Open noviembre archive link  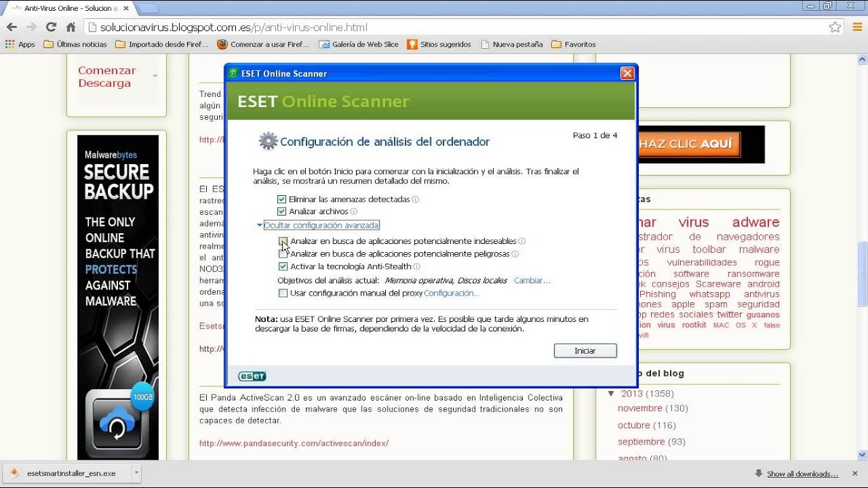[x=640, y=409]
